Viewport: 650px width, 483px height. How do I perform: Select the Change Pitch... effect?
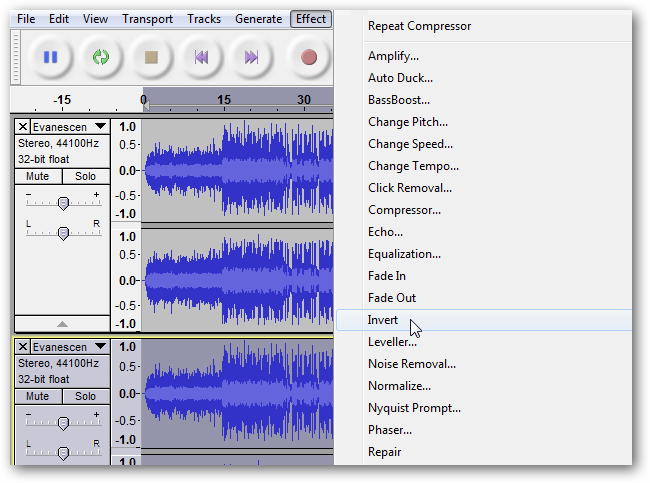point(484,122)
